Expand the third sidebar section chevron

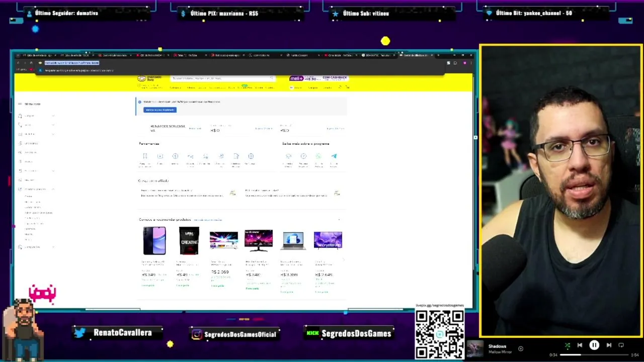(53, 134)
